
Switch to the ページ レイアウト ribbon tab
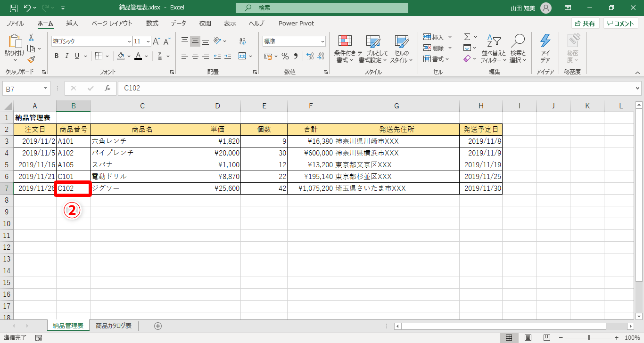click(x=112, y=23)
